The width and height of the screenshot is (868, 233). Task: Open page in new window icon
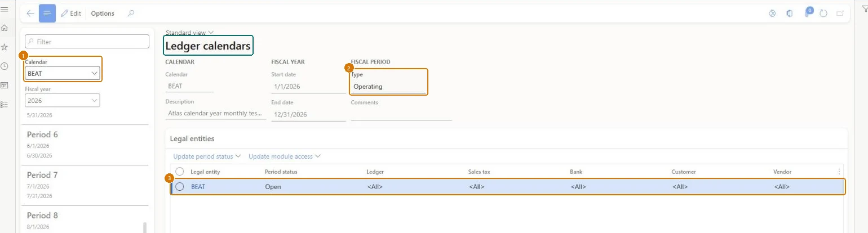pyautogui.click(x=840, y=14)
